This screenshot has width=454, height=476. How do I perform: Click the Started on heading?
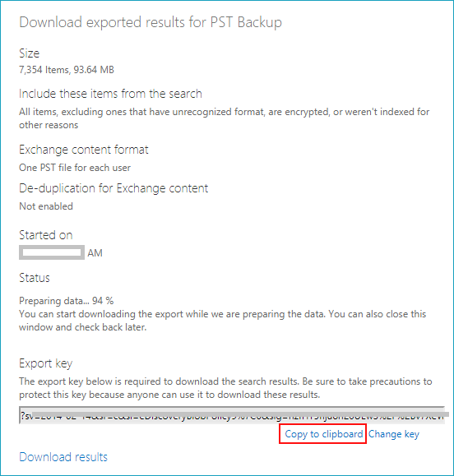pos(46,235)
